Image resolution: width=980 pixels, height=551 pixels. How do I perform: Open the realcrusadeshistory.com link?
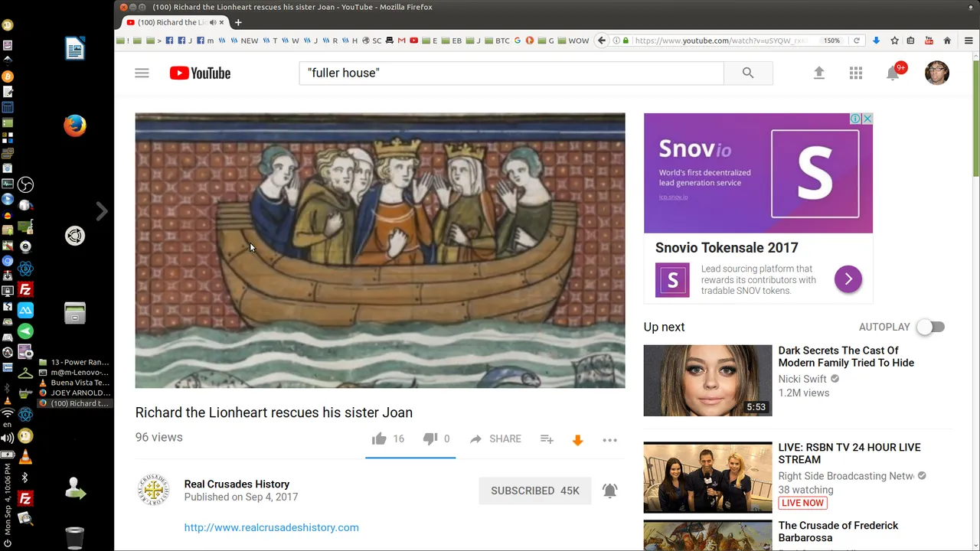pyautogui.click(x=271, y=527)
